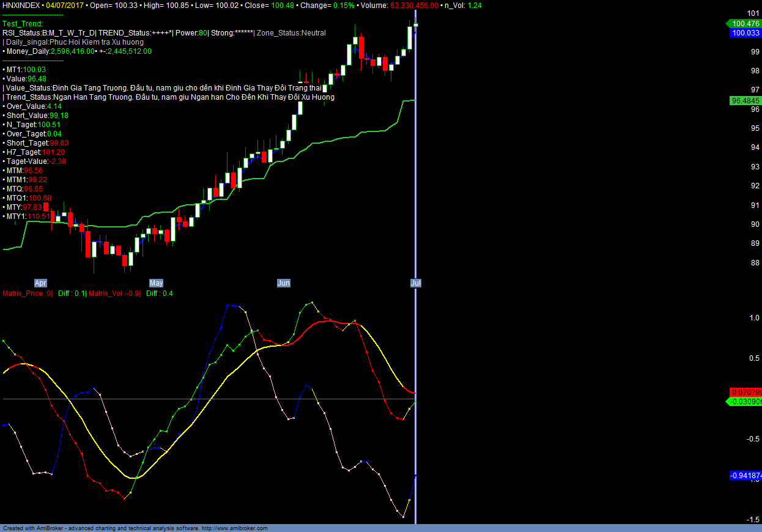Viewport: 762px width, 532px height.
Task: Select the Jul month marker
Action: pyautogui.click(x=416, y=283)
